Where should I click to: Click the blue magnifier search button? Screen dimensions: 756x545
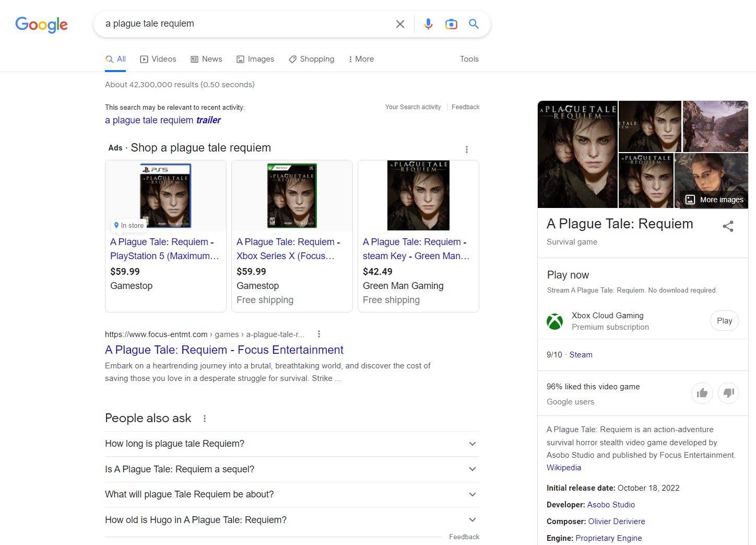(x=474, y=24)
